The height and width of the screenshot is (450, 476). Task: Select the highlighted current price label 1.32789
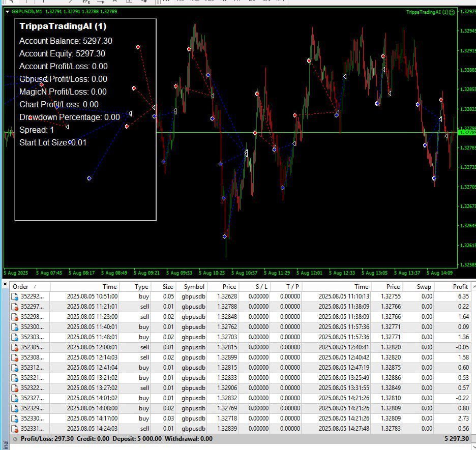467,132
